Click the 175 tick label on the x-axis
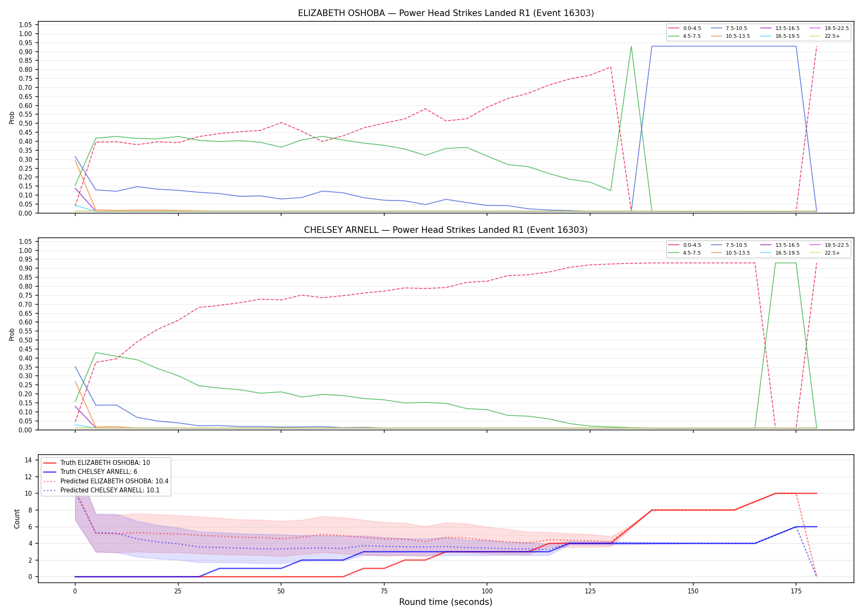 tap(796, 591)
